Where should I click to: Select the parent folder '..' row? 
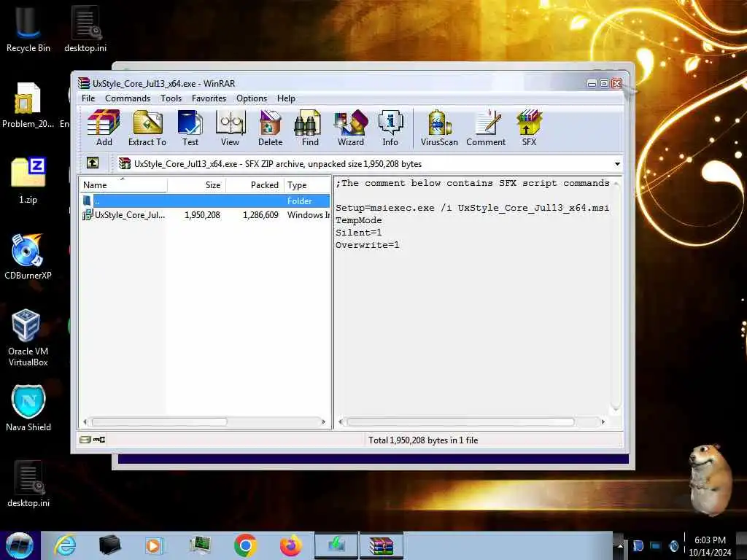coord(205,201)
